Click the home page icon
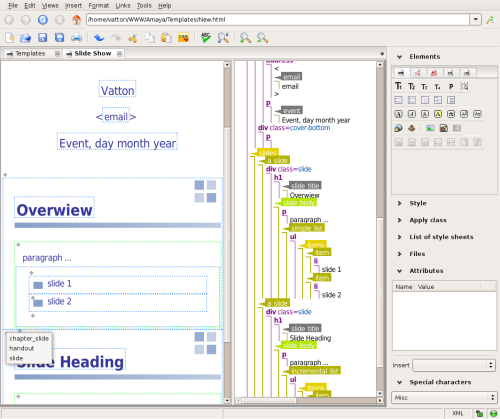 pyautogui.click(x=76, y=20)
